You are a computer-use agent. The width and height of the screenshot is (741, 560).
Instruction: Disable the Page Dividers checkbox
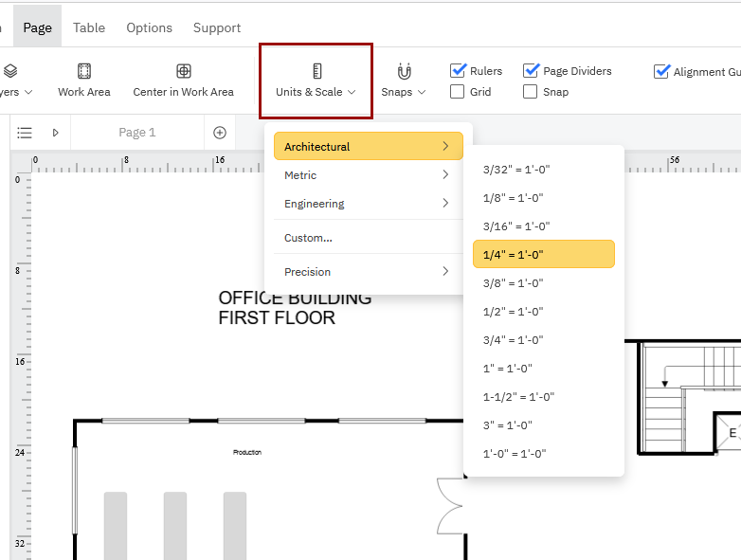[x=531, y=71]
